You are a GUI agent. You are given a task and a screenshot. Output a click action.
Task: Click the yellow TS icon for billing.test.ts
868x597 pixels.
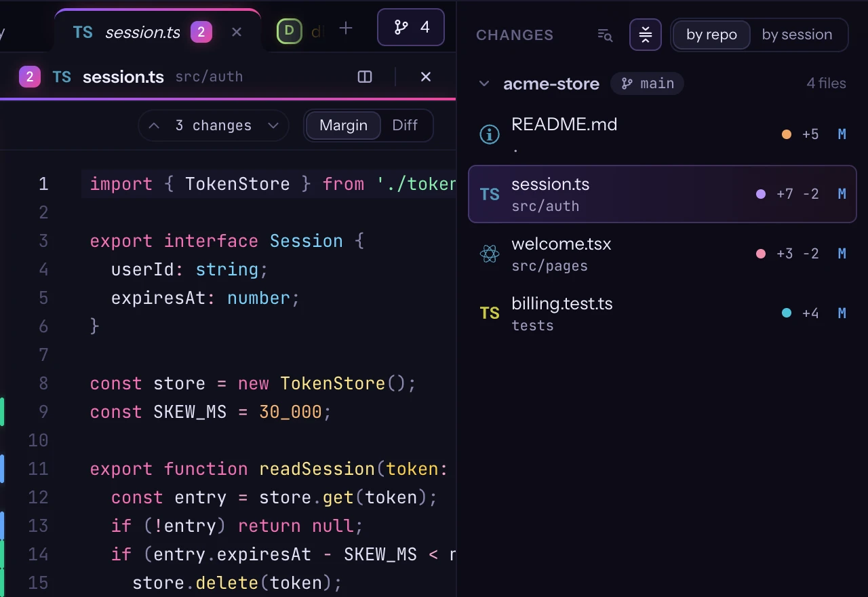(490, 313)
